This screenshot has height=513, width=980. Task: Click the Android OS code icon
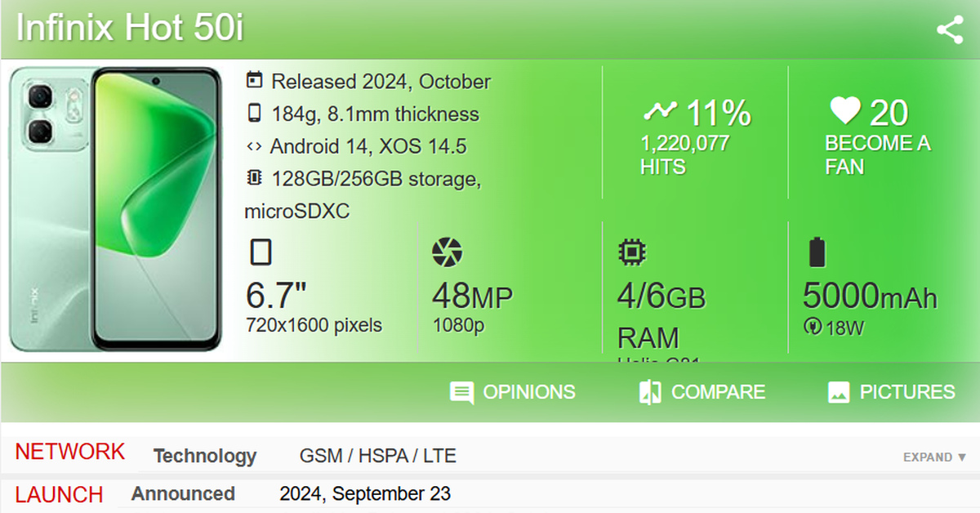pyautogui.click(x=255, y=147)
